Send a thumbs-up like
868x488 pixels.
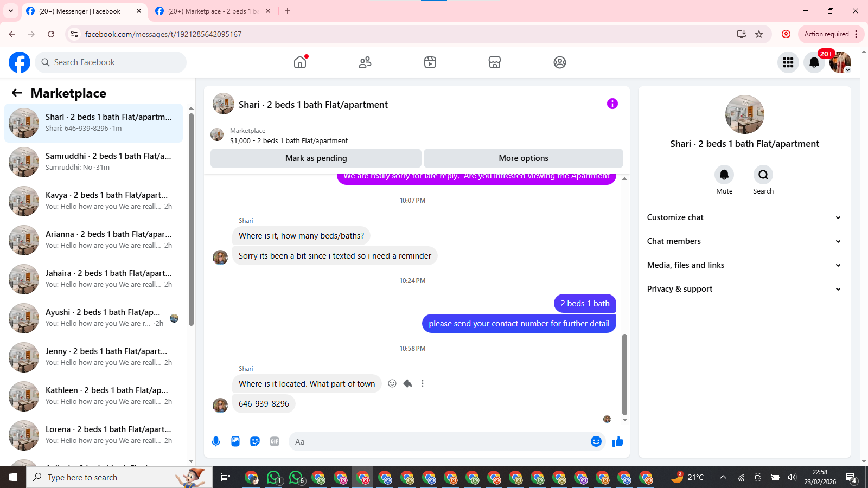(x=618, y=441)
